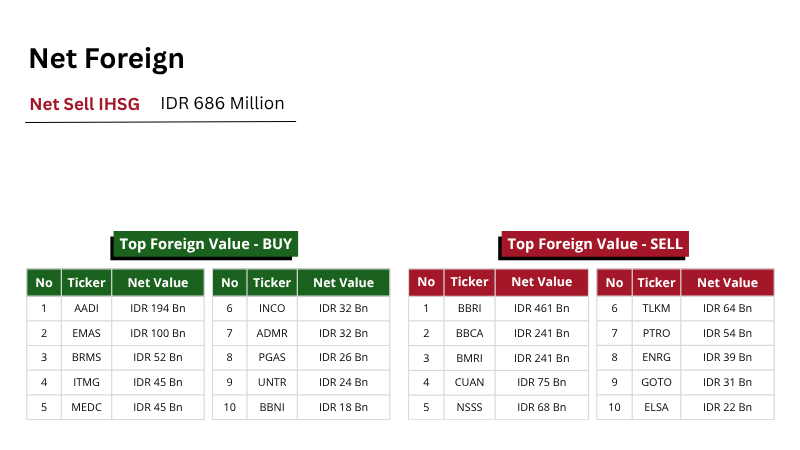The height and width of the screenshot is (450, 800).
Task: Click the CUAN ticker cell
Action: click(x=469, y=382)
